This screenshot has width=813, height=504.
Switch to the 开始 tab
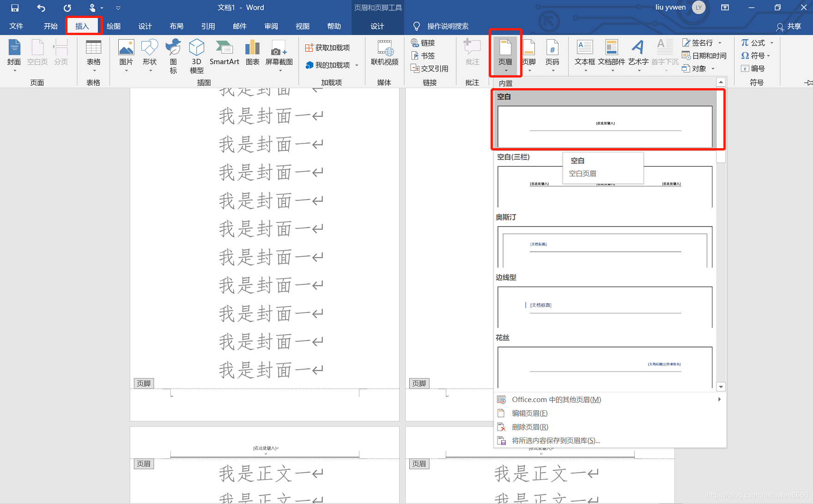[50, 26]
